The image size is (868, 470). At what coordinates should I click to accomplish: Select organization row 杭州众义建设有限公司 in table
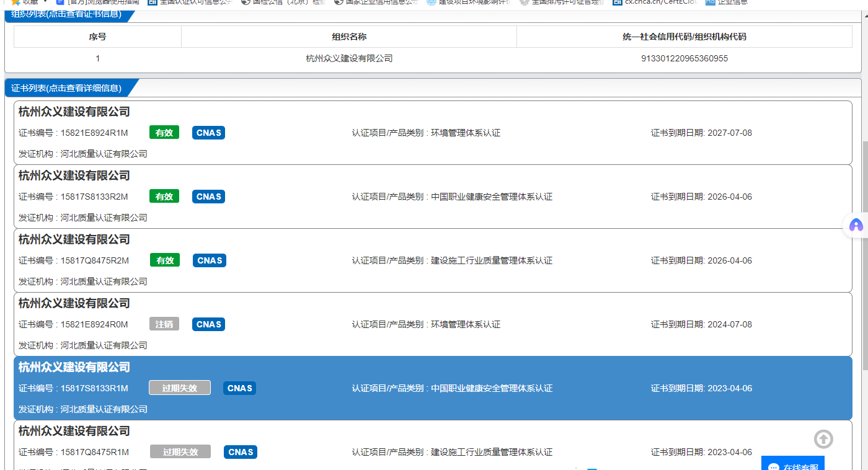click(x=349, y=58)
